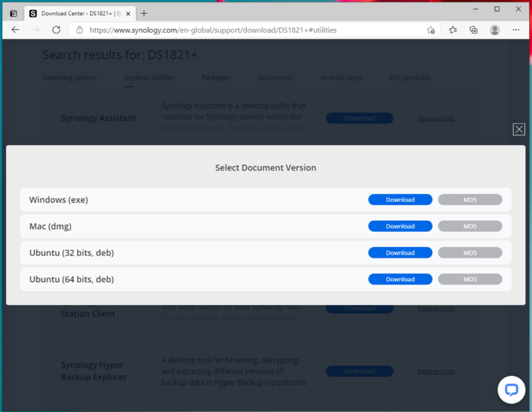The image size is (532, 412).
Task: Switch to the Operating System tab
Action: coord(69,78)
